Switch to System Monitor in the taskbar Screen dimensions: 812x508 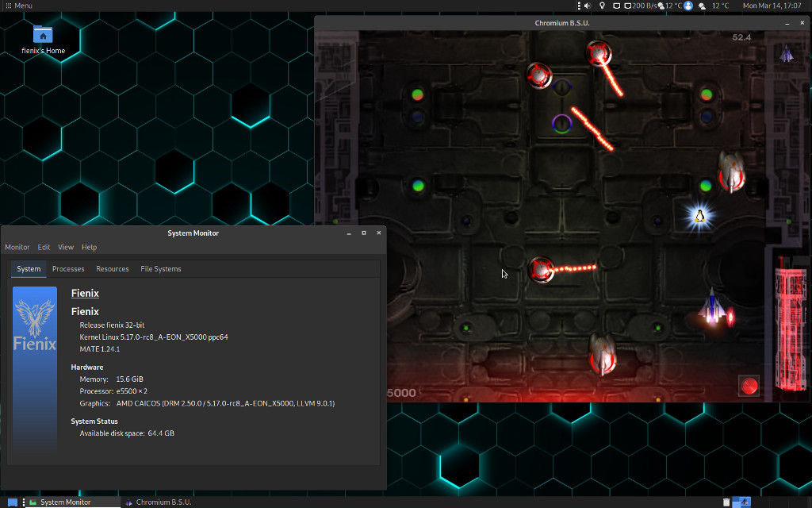(73, 502)
